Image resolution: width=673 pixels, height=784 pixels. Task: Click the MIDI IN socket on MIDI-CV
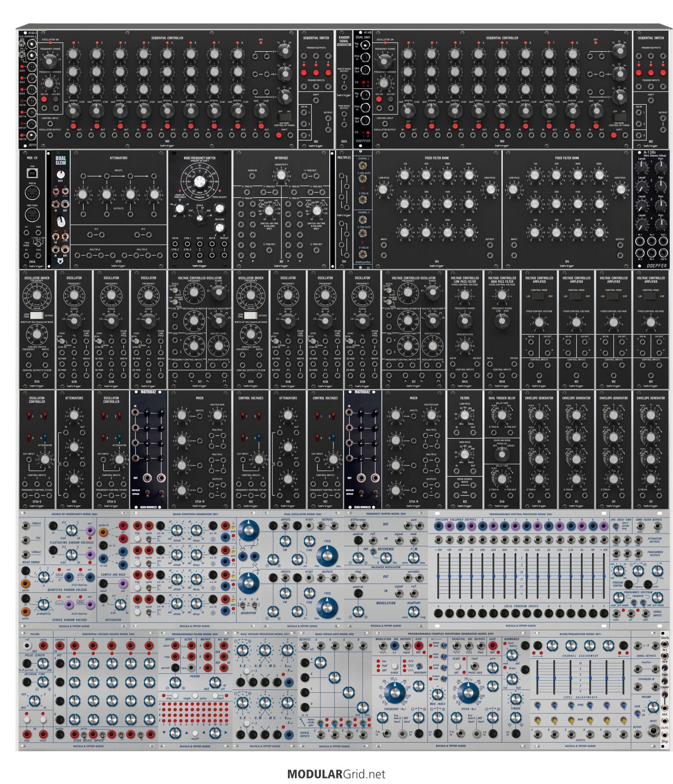(x=33, y=193)
